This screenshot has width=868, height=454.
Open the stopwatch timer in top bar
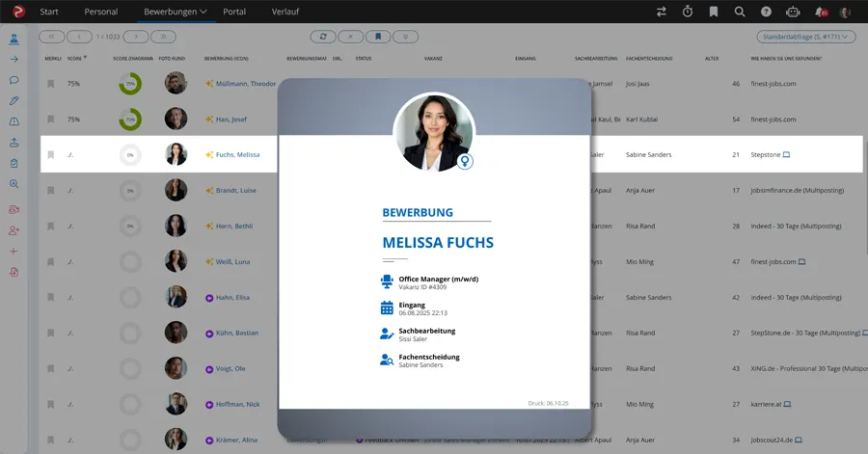click(688, 12)
